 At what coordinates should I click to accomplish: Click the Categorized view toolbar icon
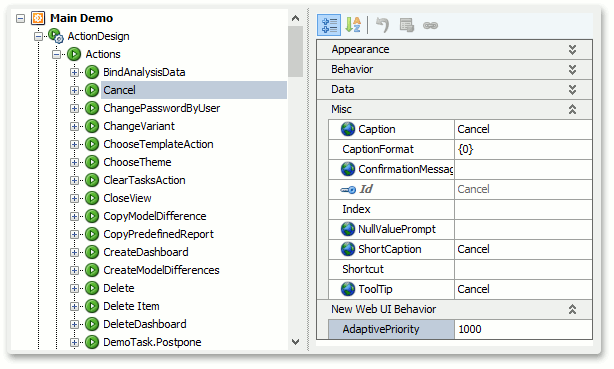coord(329,25)
